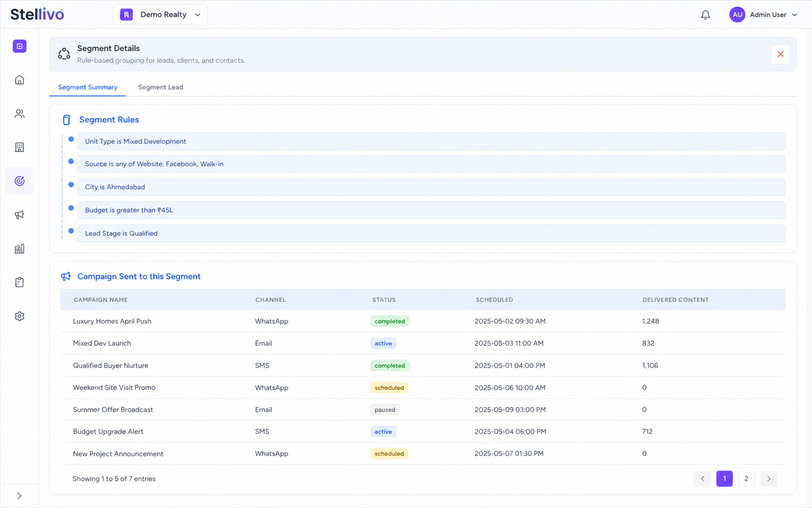812x508 pixels.
Task: Click the STATUS column header
Action: [384, 300]
